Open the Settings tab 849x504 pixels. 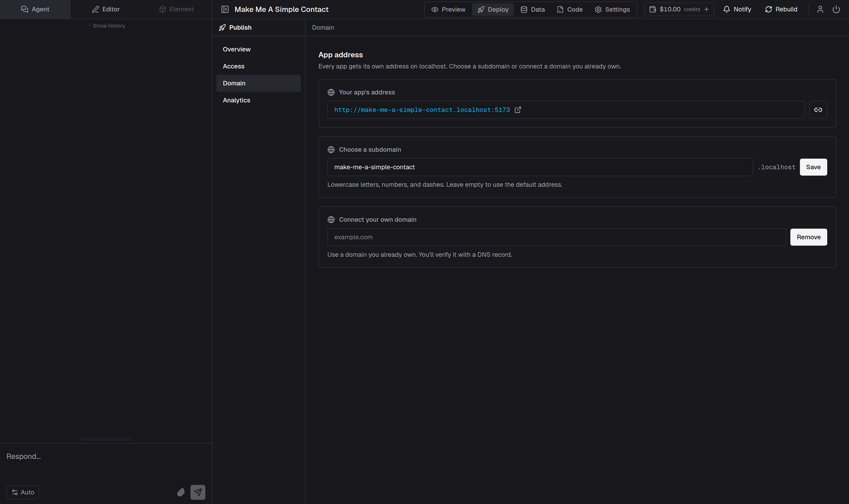(x=612, y=9)
